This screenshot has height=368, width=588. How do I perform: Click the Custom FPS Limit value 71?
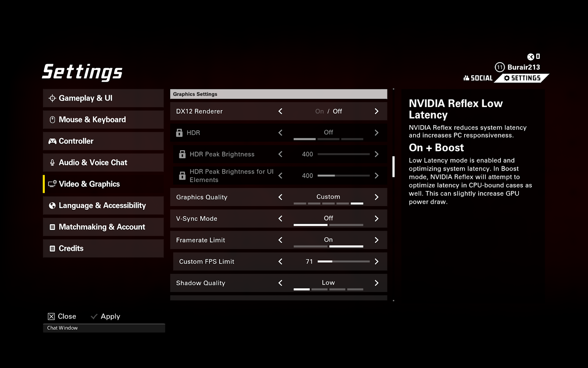309,261
